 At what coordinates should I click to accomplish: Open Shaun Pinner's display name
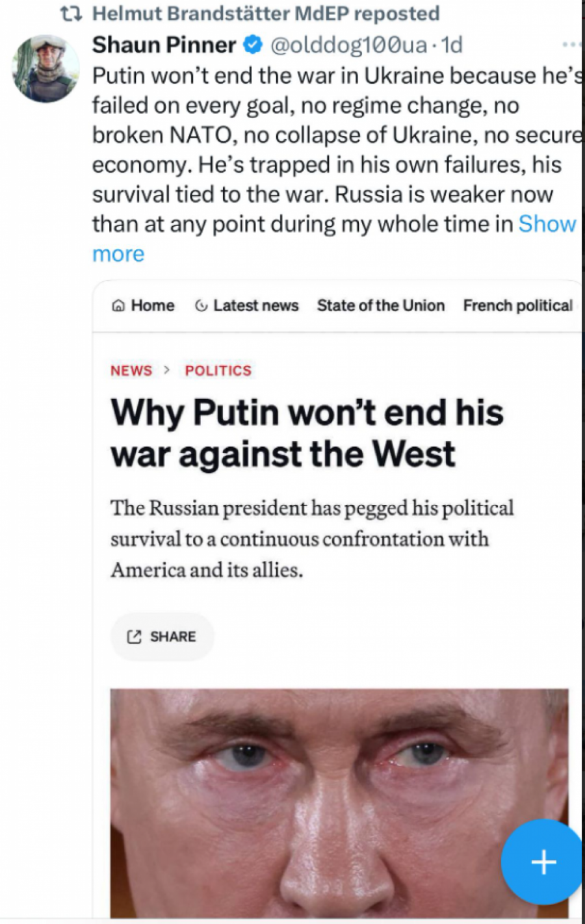point(164,45)
